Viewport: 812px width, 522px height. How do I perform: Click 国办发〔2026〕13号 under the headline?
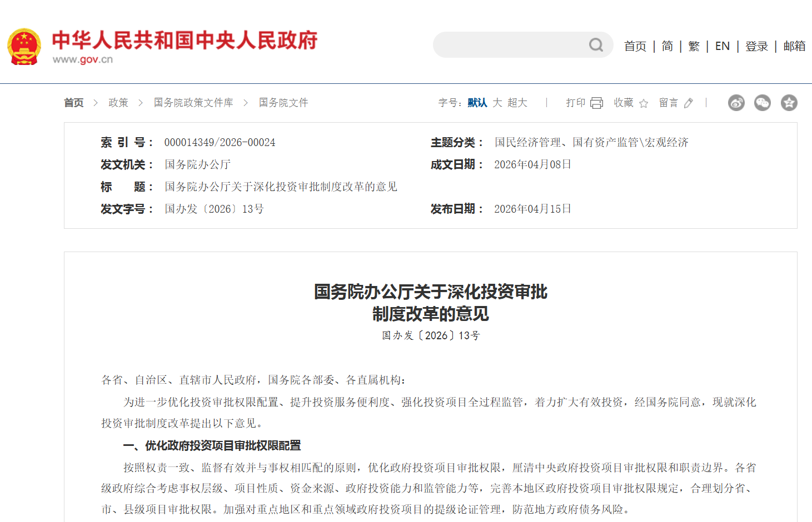[431, 335]
